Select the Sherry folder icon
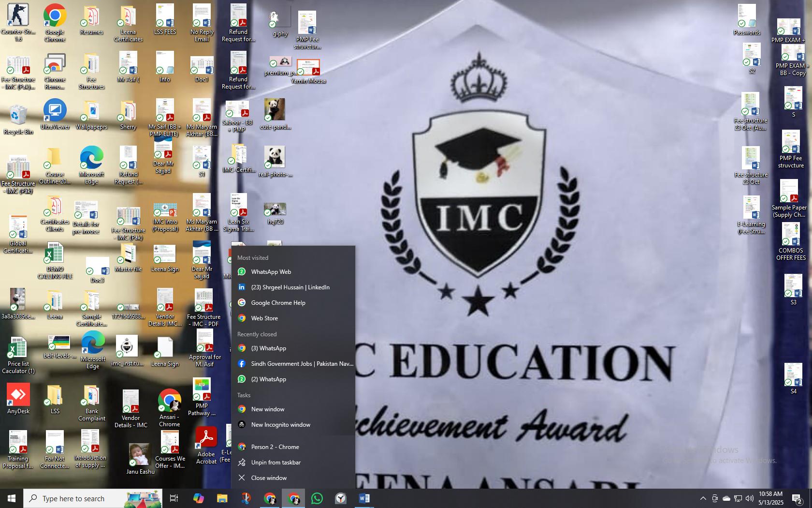812x508 pixels. click(128, 116)
